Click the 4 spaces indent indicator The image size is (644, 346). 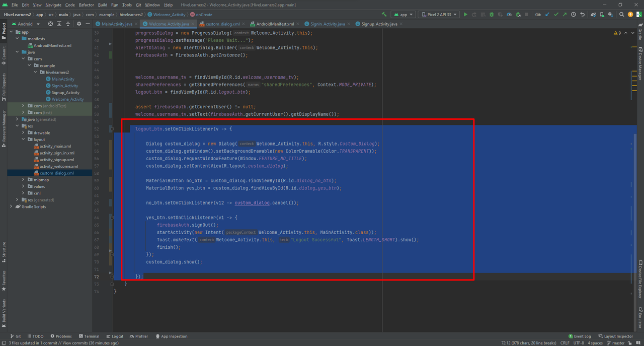(x=596, y=343)
